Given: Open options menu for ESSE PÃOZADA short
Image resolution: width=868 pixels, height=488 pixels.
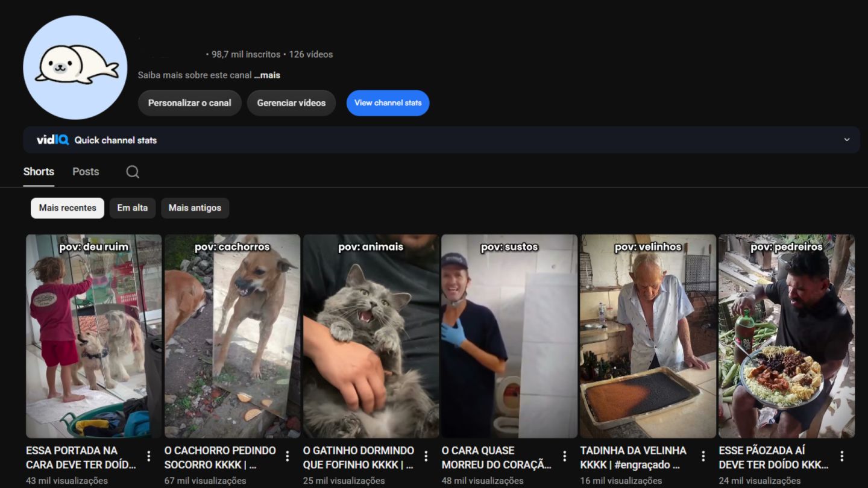Looking at the screenshot, I should coord(842,456).
